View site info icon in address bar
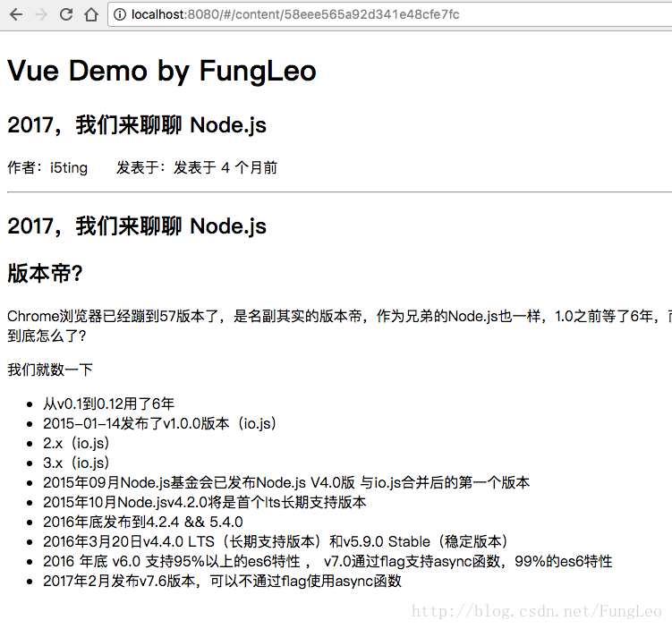This screenshot has width=672, height=629. 120,14
